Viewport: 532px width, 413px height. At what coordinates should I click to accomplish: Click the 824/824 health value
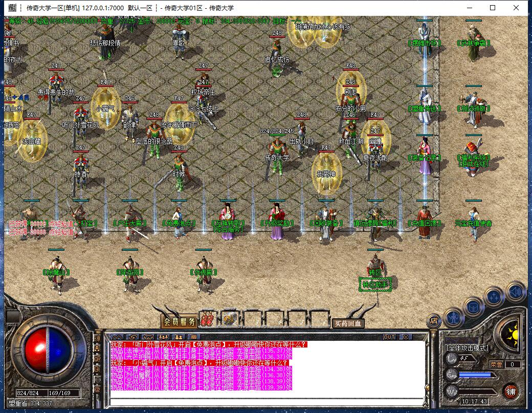click(28, 393)
